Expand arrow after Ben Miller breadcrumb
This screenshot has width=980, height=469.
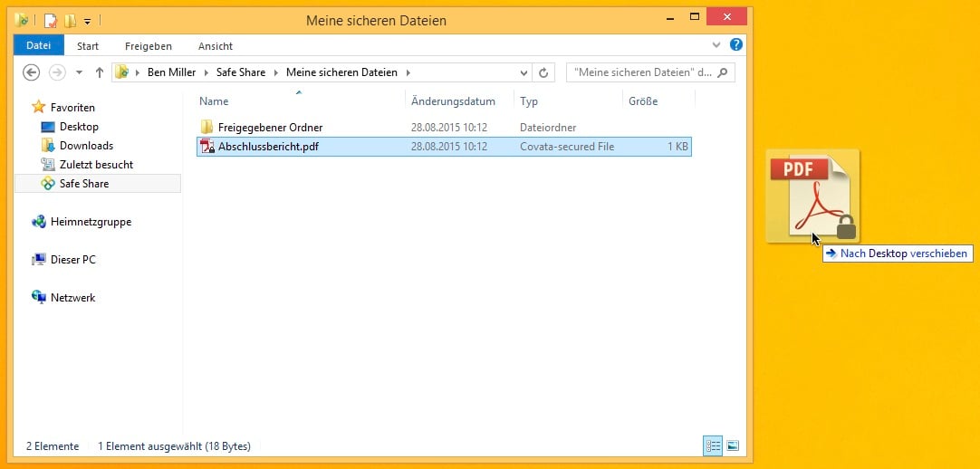207,72
